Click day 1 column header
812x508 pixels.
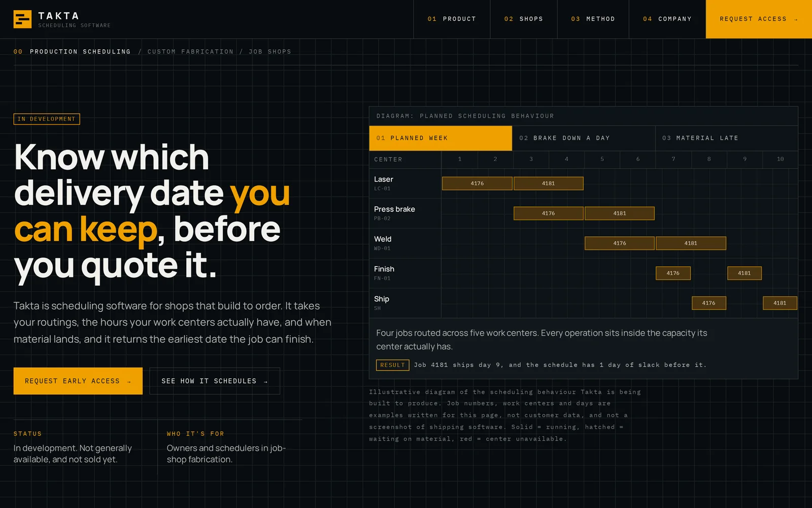460,160
